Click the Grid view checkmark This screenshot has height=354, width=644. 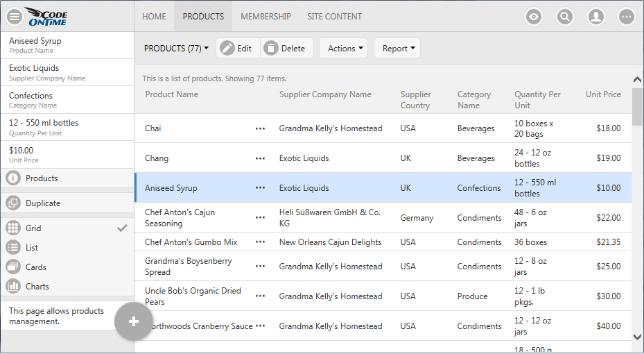122,228
